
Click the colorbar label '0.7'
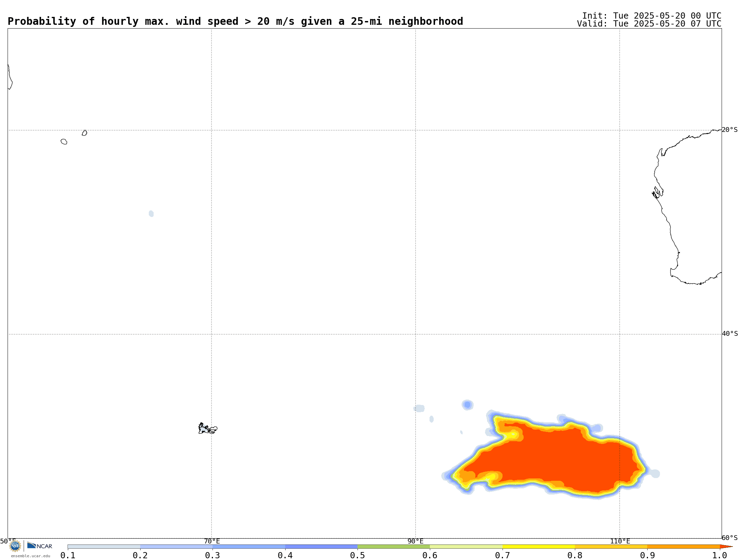click(503, 555)
